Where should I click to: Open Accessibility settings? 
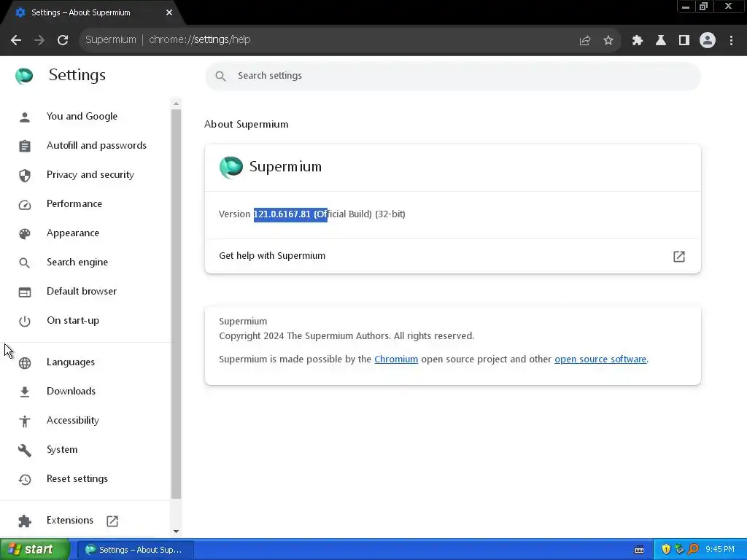[x=73, y=420]
